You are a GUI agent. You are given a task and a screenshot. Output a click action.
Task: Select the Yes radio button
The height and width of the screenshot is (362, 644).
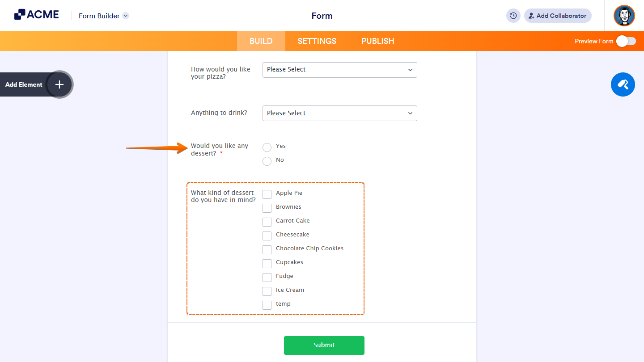tap(267, 147)
